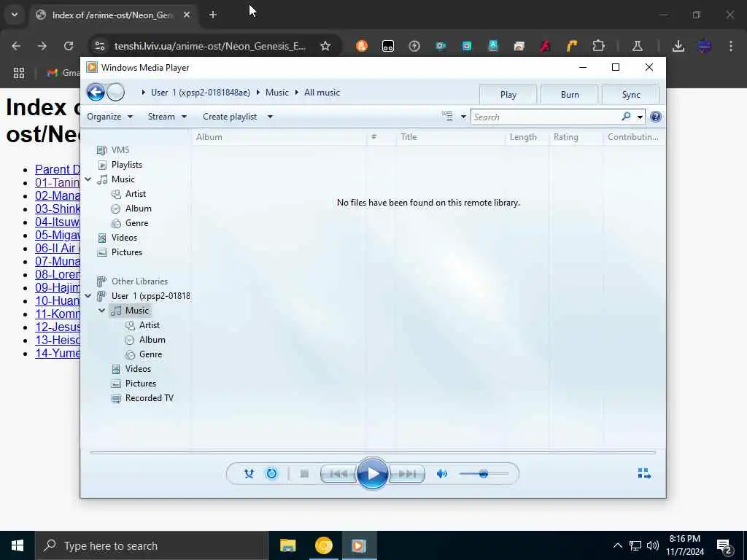Screen dimensions: 747x560
Task: Select the VM5 library item
Action: 120,150
